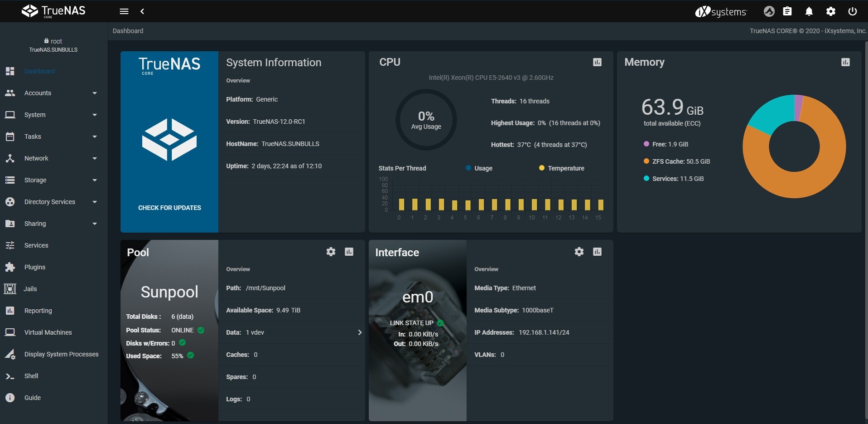Click the TrueNAS CORE logo in header

53,11
